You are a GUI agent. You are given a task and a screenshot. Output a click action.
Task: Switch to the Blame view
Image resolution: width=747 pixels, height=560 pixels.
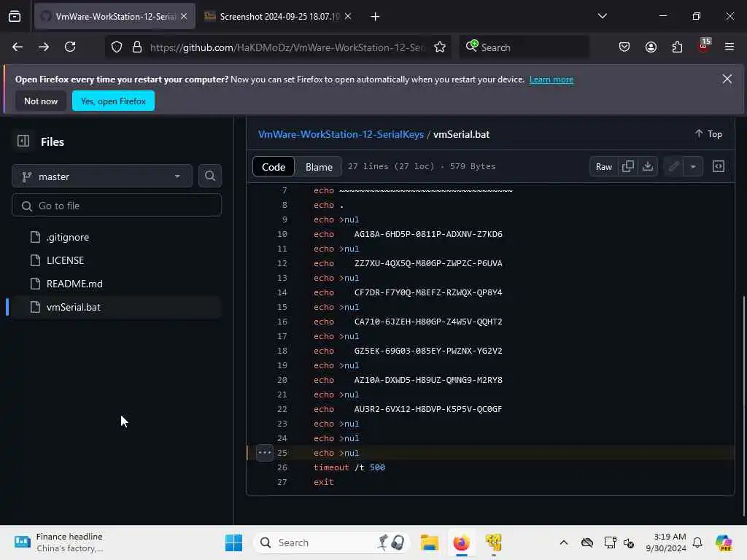click(x=319, y=167)
